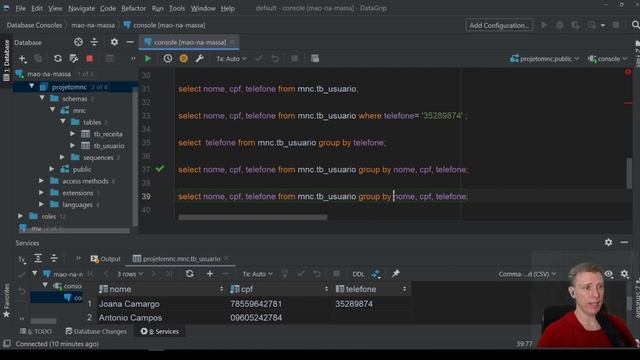Click the editor vertical scrollbar thumb
The height and width of the screenshot is (360, 640).
tap(629, 173)
